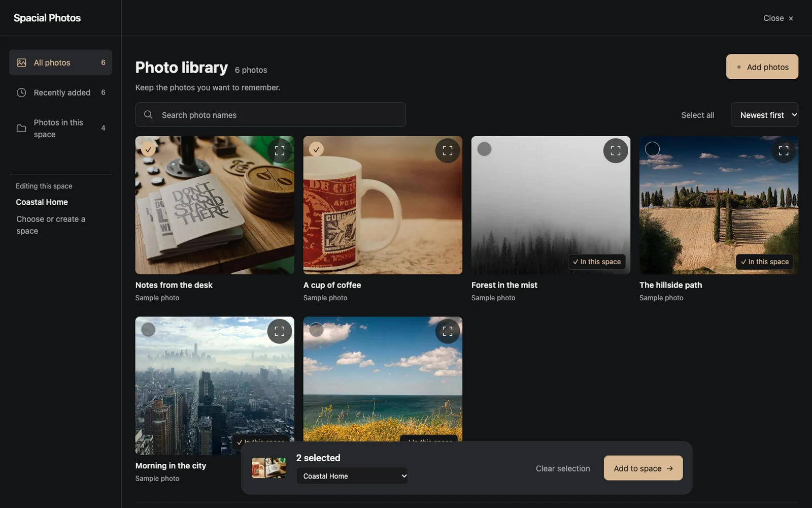Open the Notes from the desk thumbnail
The image size is (812, 508).
coord(215,205)
